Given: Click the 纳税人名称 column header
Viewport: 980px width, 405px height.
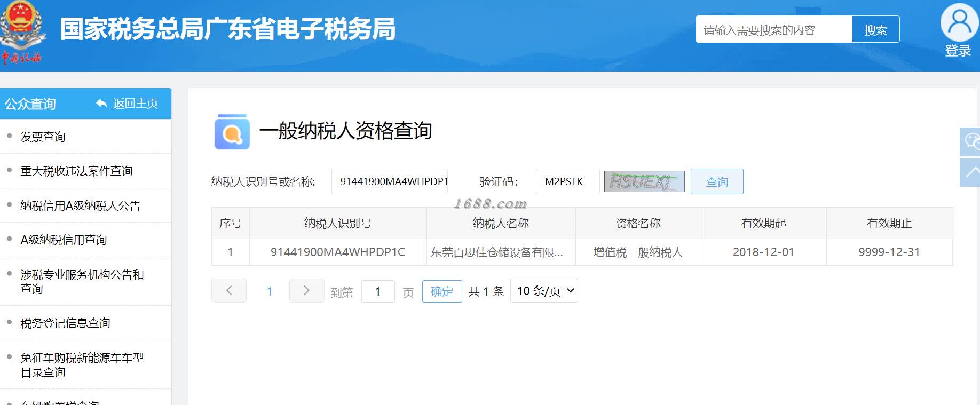Looking at the screenshot, I should point(501,223).
